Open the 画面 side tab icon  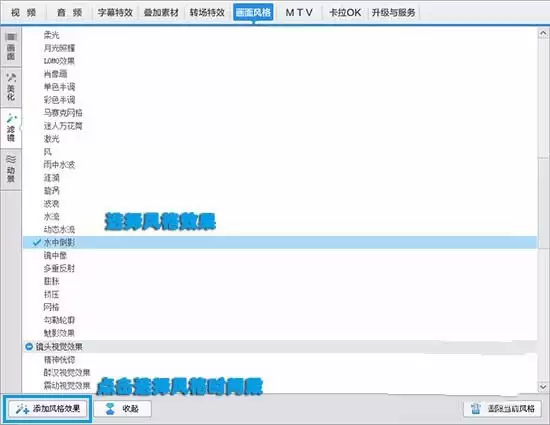pos(11,37)
